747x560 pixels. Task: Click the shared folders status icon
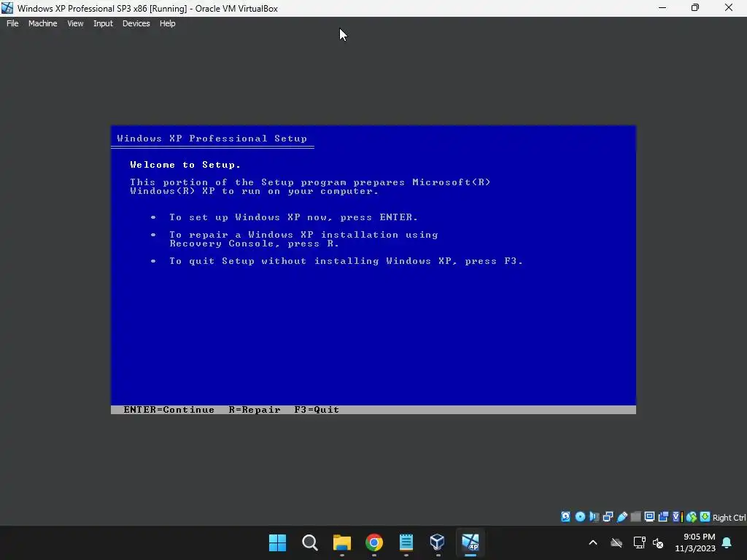636,517
